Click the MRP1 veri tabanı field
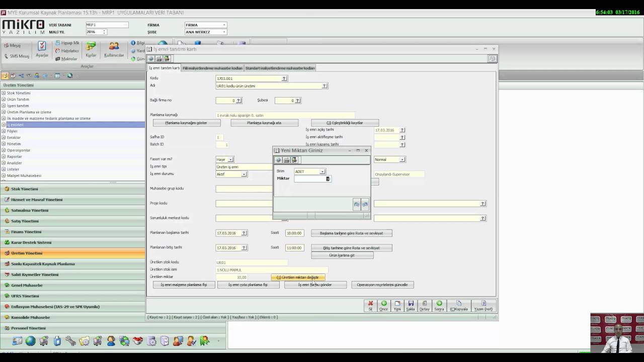Viewport: 644px width, 362px height. [x=107, y=25]
